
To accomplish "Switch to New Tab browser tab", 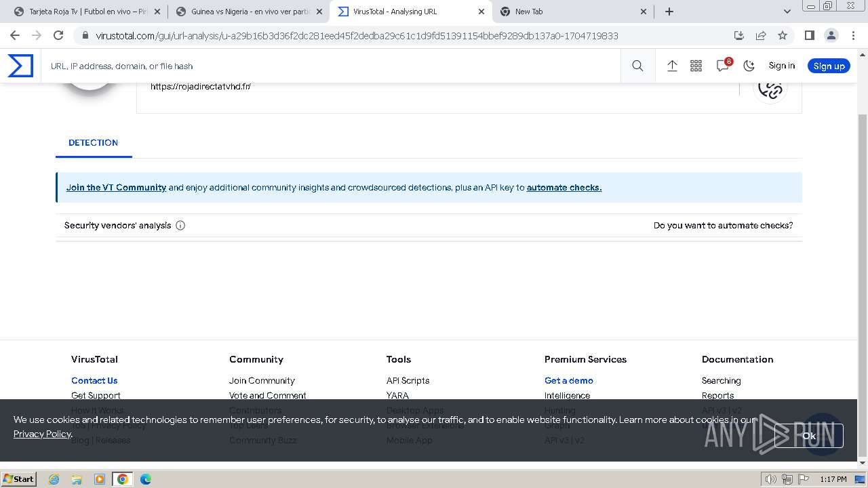I will tap(573, 12).
